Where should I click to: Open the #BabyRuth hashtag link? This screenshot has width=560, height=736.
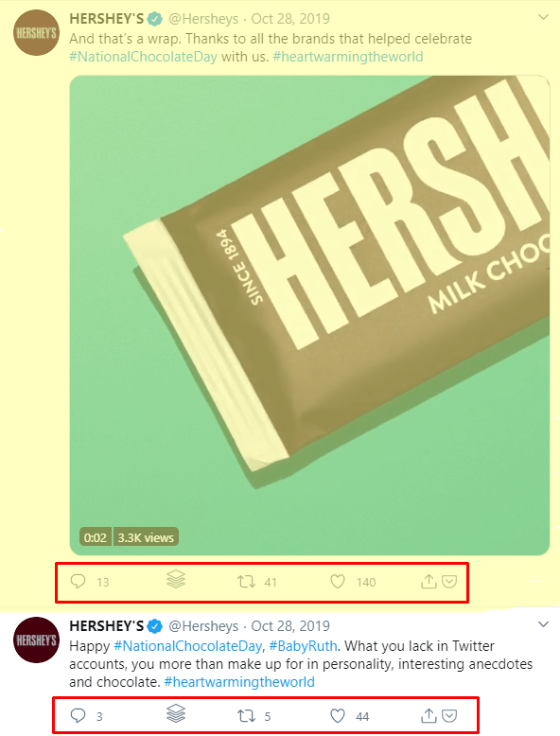(x=303, y=646)
